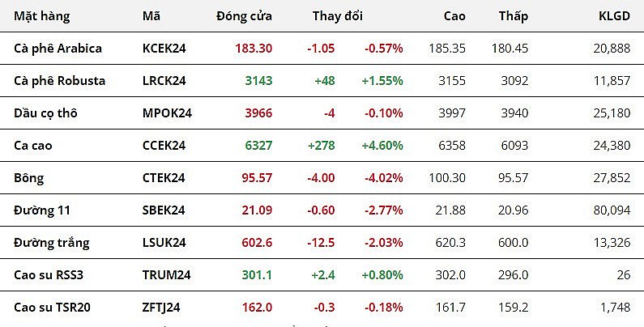Screen dimensions: 644x327
Task: Click the "Mã" column header
Action: (151, 16)
